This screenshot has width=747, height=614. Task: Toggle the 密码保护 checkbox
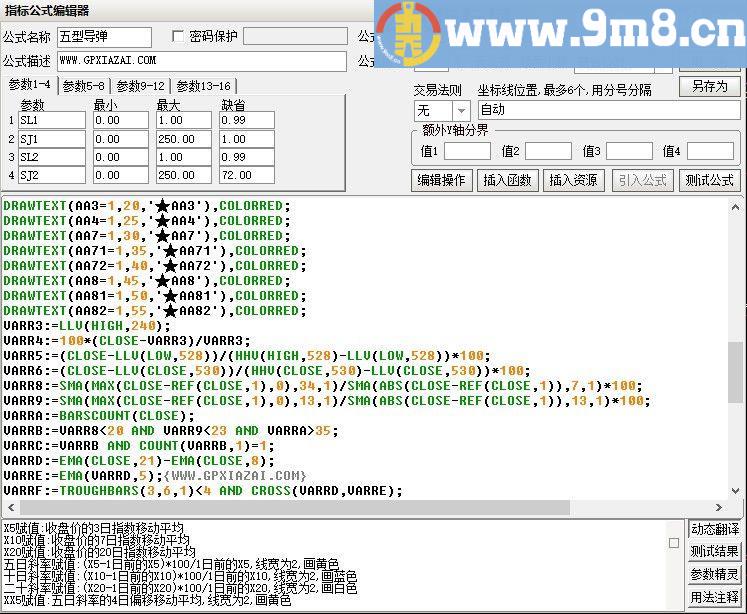179,37
